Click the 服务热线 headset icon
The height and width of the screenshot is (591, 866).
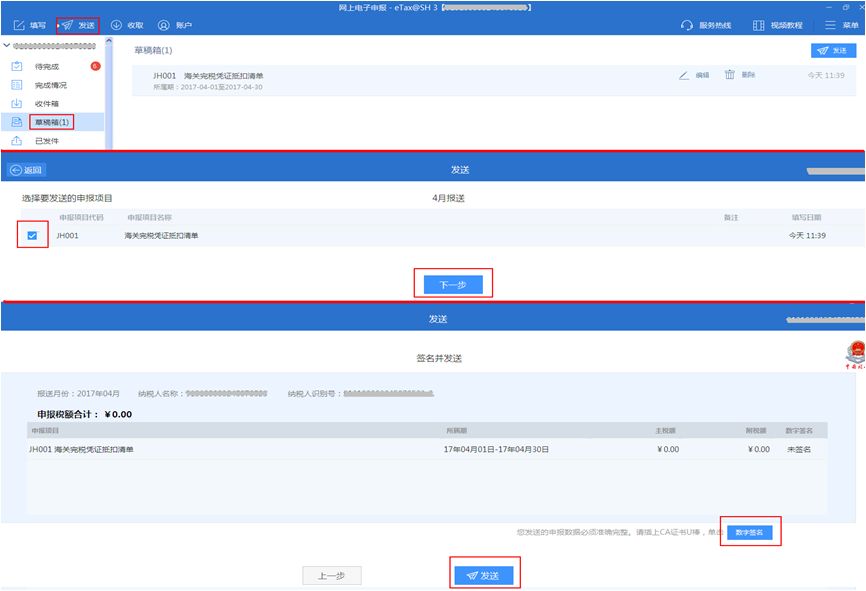[687, 25]
